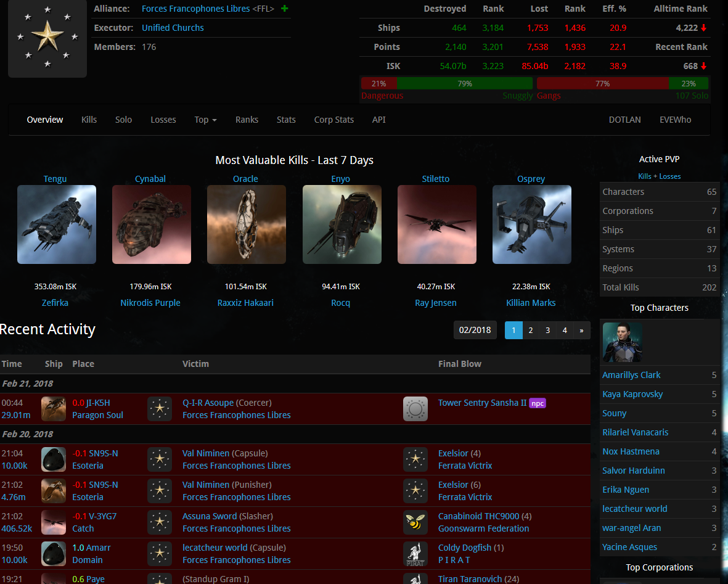Open the Slasher ship icon in V-3YG7 row
This screenshot has height=584, width=728.
click(x=54, y=523)
